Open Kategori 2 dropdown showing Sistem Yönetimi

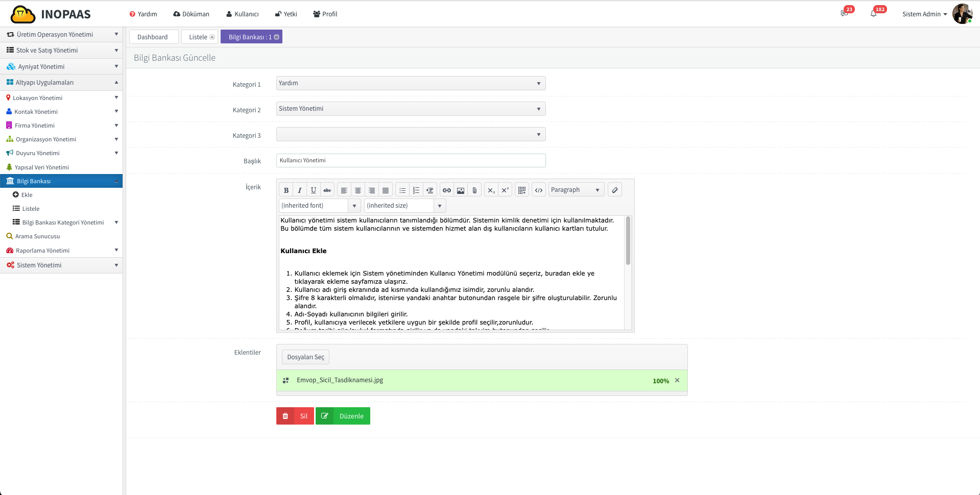coord(411,109)
